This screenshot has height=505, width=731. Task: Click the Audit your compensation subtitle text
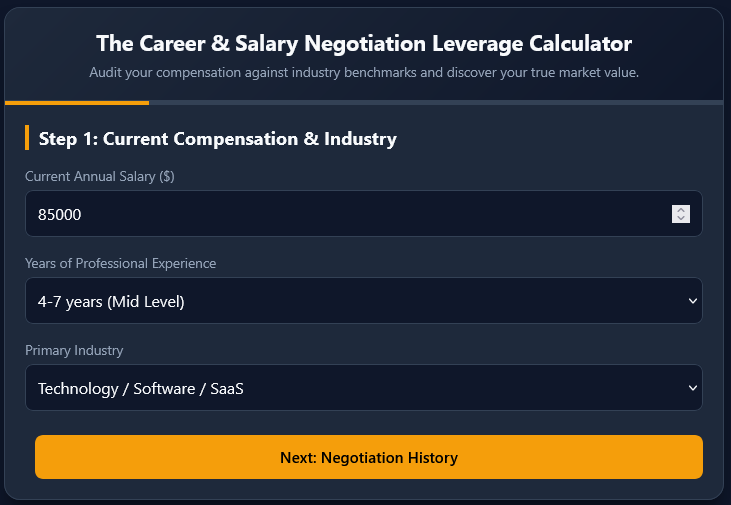click(x=364, y=73)
